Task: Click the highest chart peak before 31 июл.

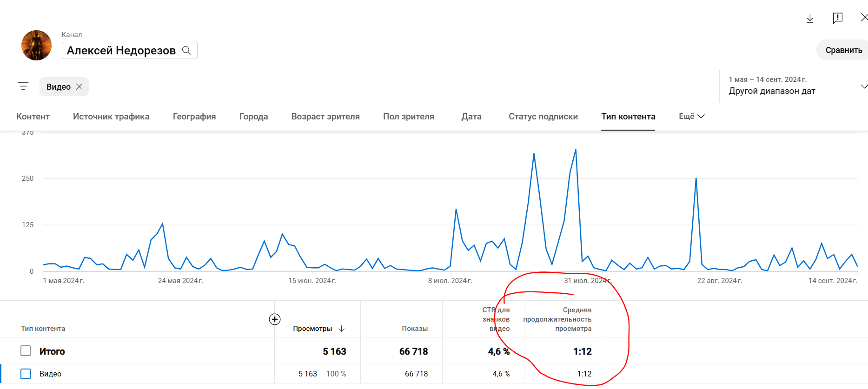Action: click(576, 150)
